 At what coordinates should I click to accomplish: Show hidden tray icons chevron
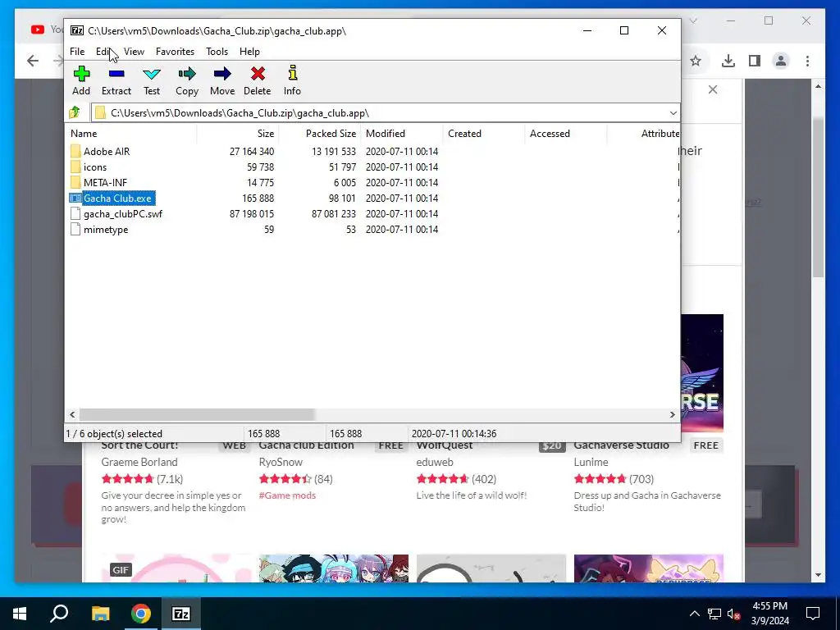[694, 614]
